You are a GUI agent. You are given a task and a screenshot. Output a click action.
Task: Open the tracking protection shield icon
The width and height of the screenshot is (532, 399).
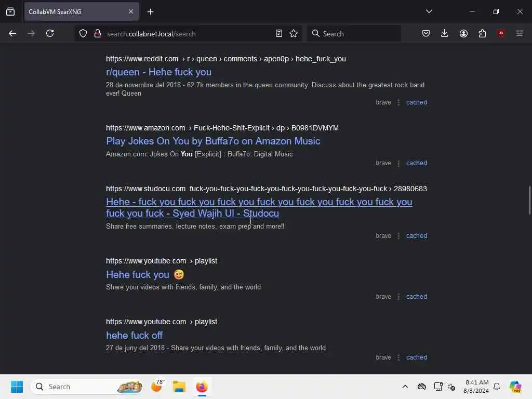click(x=83, y=33)
